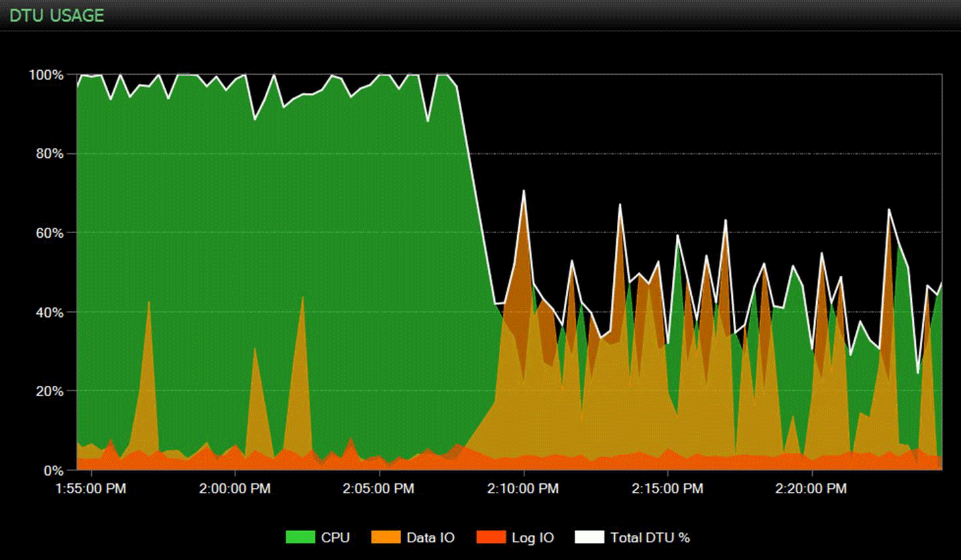
Task: Click the 60% gridline in the chart
Action: [x=656, y=233]
